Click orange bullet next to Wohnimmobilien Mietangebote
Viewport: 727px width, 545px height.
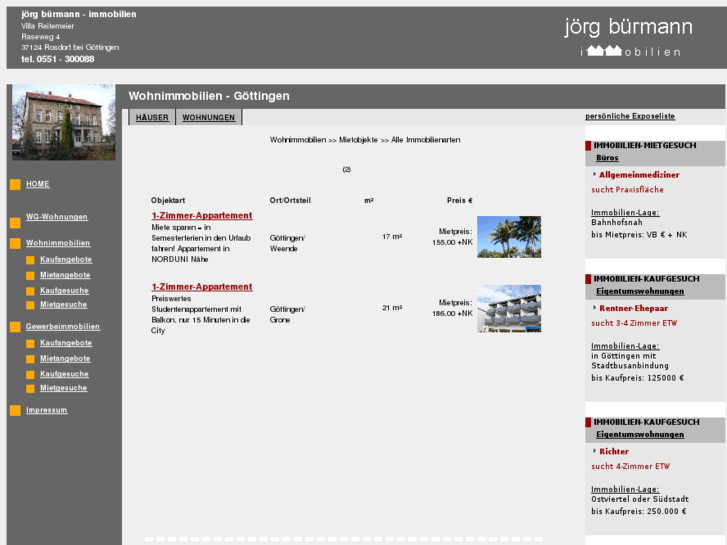tap(31, 276)
